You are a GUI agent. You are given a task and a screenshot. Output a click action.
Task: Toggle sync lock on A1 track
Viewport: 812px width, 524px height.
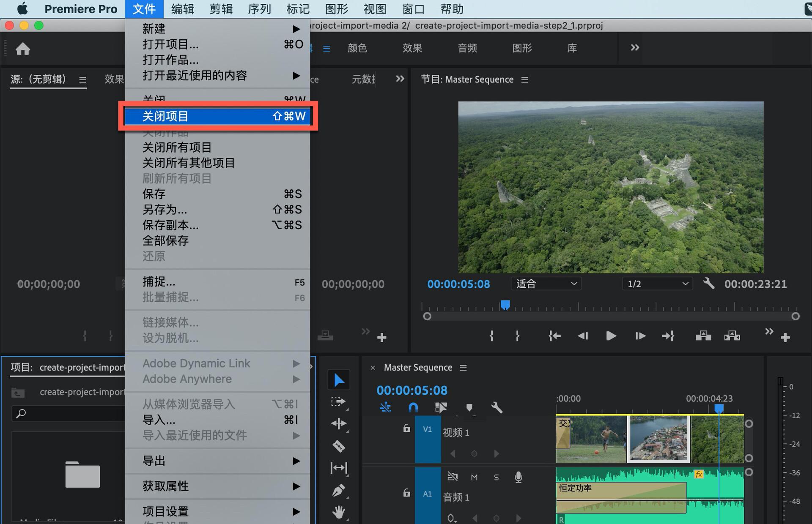pyautogui.click(x=452, y=477)
